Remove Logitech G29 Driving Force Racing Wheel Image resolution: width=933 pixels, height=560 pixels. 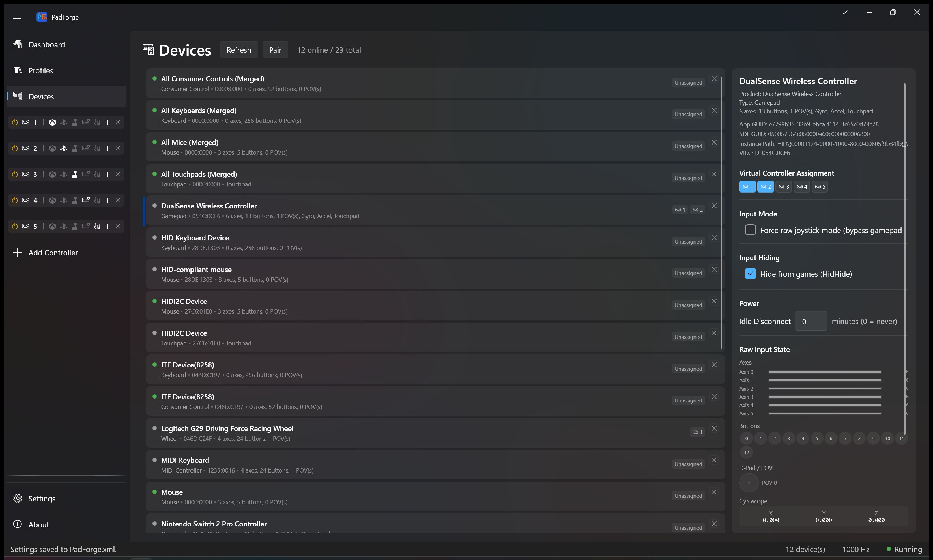pyautogui.click(x=714, y=428)
